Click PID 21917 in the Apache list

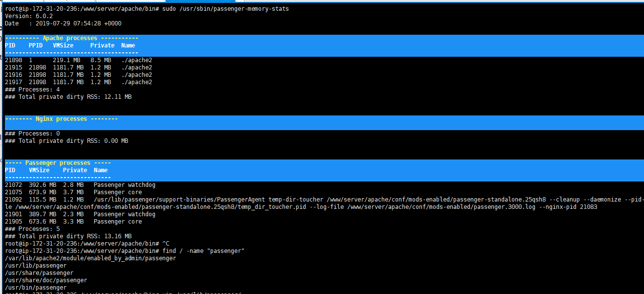tap(13, 82)
